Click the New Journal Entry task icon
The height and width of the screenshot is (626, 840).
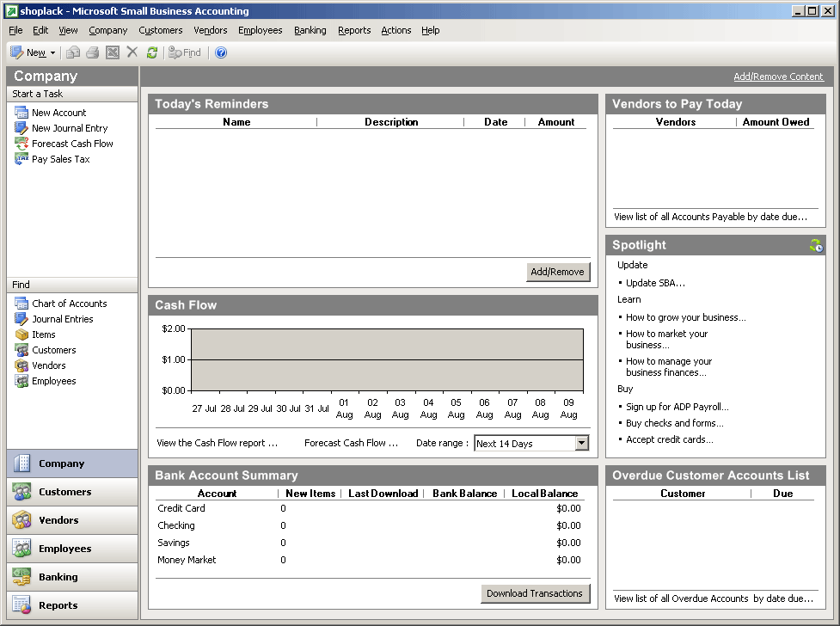click(21, 128)
